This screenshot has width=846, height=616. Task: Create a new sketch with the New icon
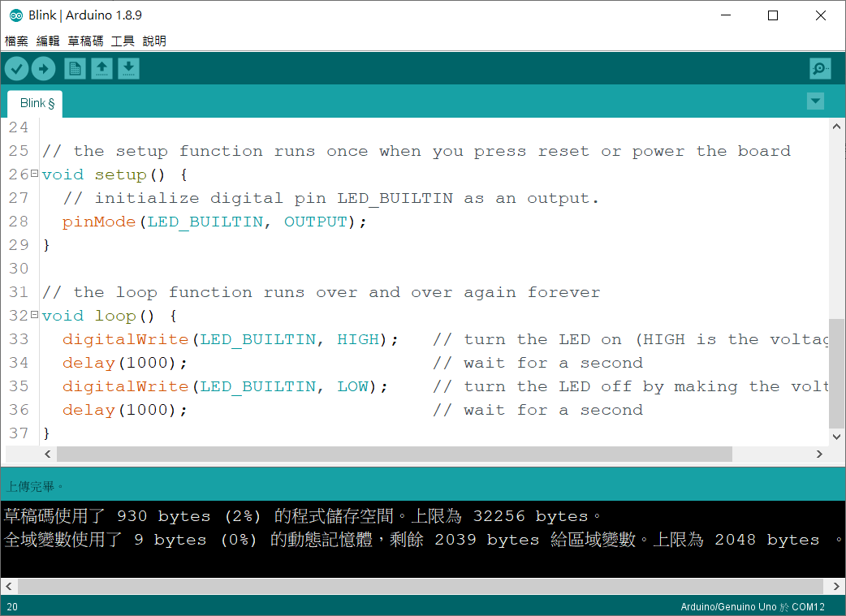coord(74,68)
